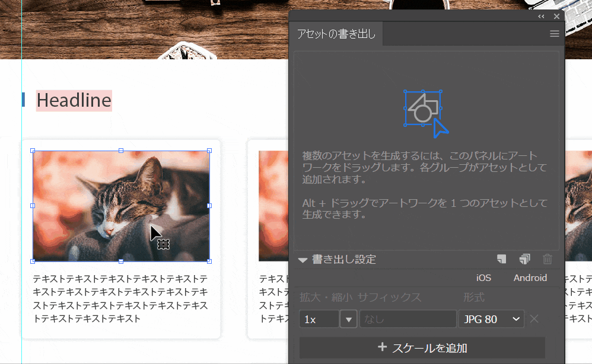Click the single asset generation icon
This screenshot has width=592, height=364.
(502, 259)
